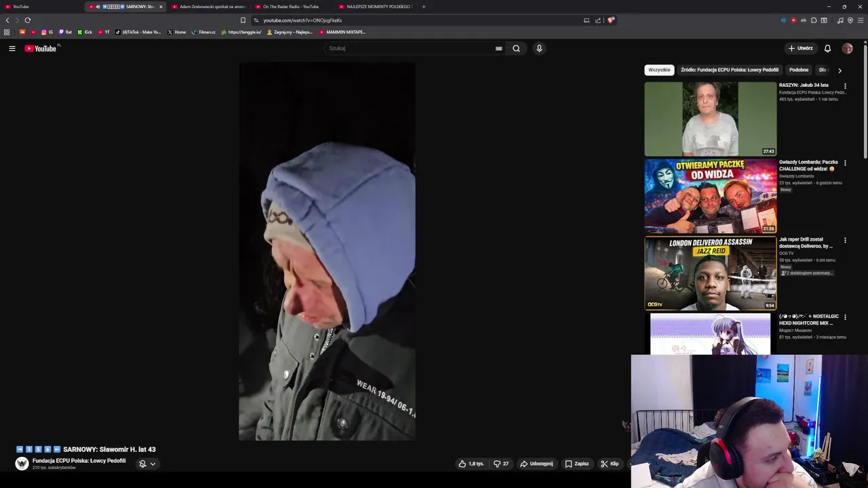Open the MAMMON MIXTAPE bookmark

pos(342,32)
